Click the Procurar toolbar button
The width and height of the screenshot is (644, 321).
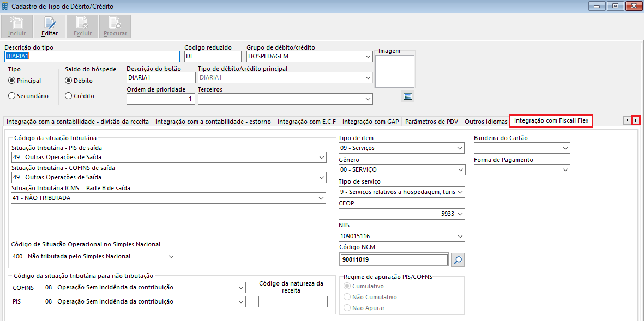(115, 27)
